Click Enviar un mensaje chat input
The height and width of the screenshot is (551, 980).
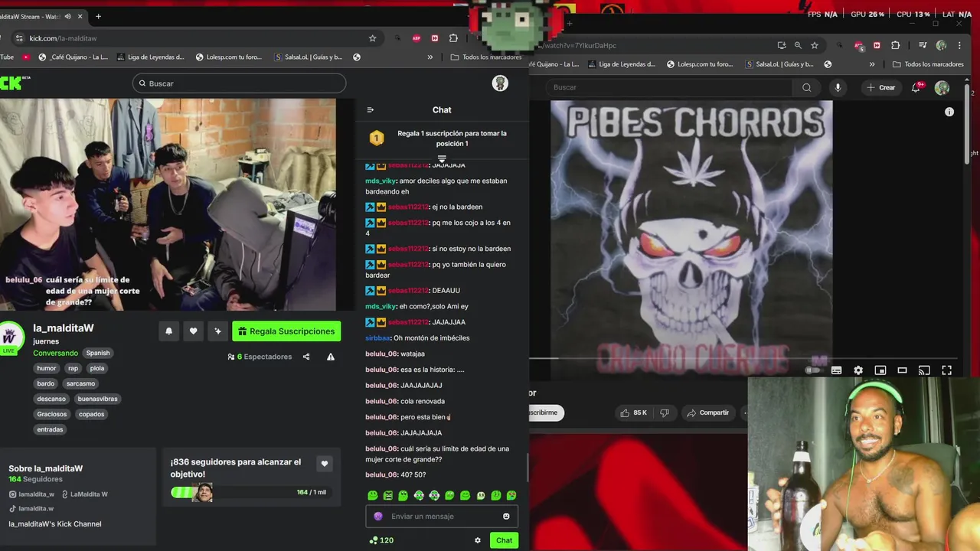click(442, 517)
